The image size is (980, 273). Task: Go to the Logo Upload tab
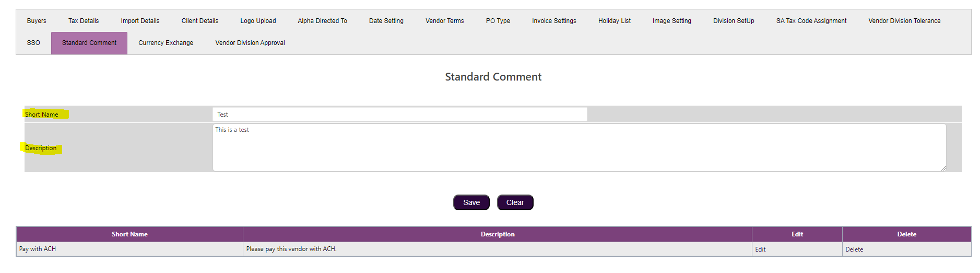click(258, 21)
